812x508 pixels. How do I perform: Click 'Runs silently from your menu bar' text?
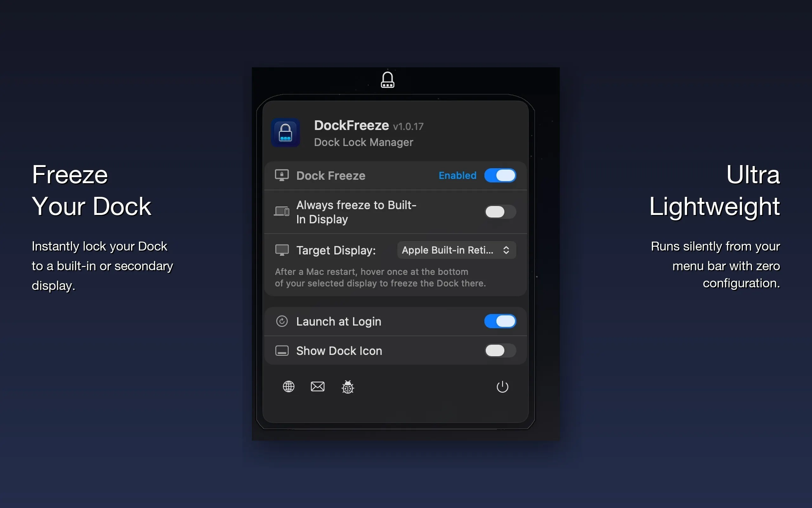(x=715, y=265)
